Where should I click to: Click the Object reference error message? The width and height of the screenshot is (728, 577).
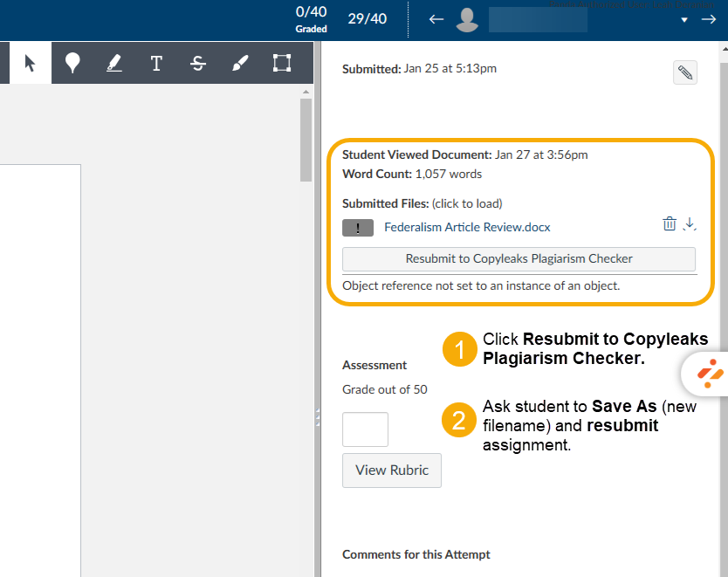pos(481,286)
